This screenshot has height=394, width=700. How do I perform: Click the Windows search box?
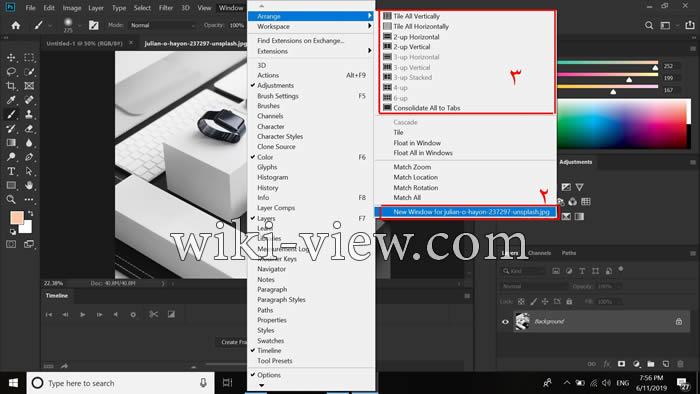point(121,383)
